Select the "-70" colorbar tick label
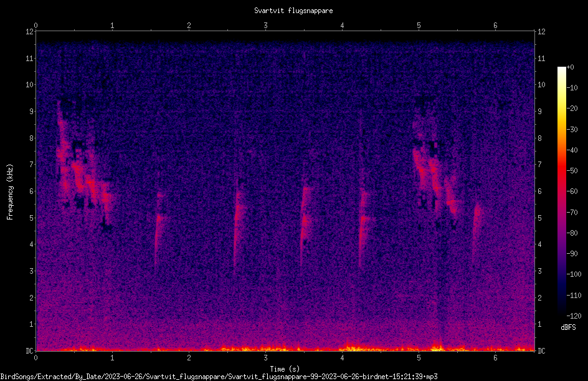This screenshot has width=588, height=381. pos(572,213)
